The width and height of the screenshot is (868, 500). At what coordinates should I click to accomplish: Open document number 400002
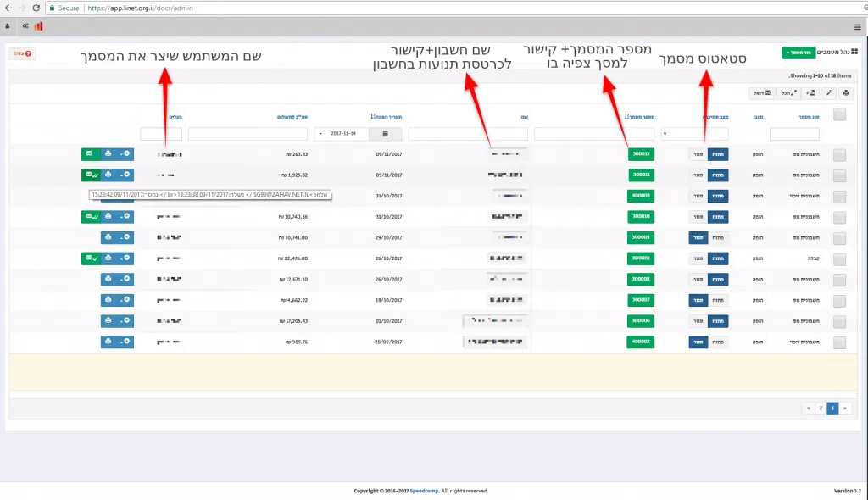click(641, 342)
